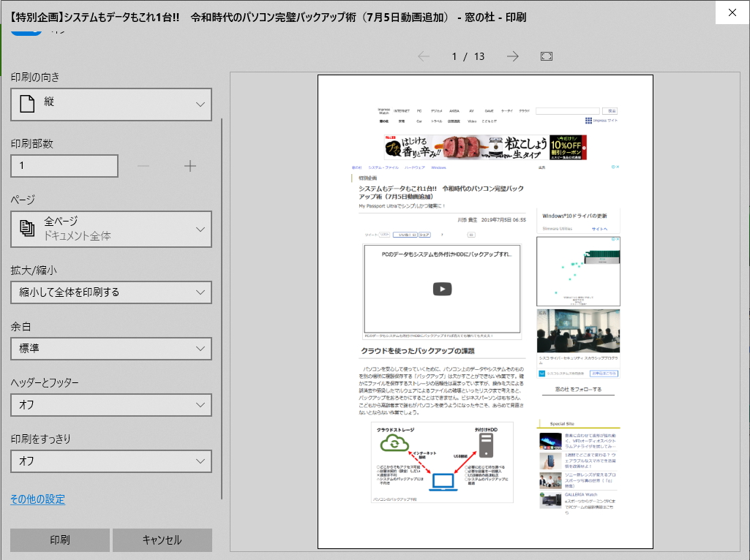Advance the preview to the next page
Viewport: 750px width, 560px height.
click(512, 56)
